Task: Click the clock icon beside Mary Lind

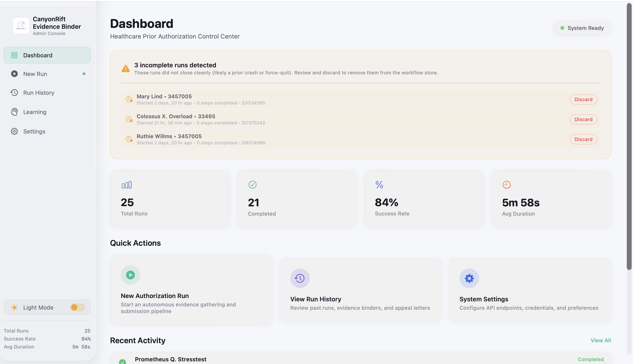Action: pyautogui.click(x=129, y=99)
